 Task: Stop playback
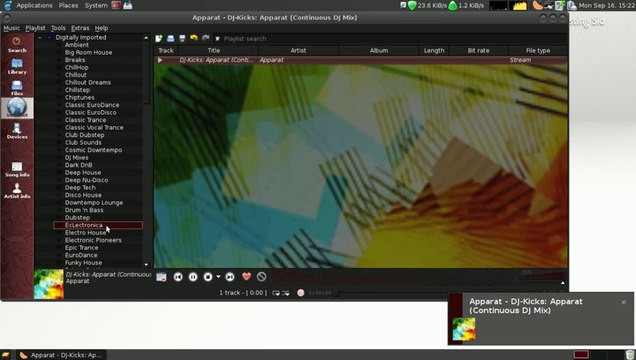click(208, 277)
